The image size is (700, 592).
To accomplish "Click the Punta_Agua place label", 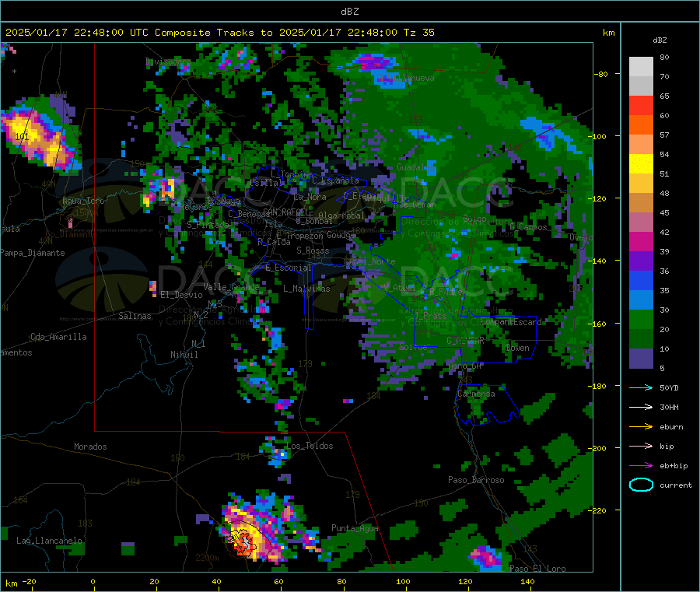I will coord(355,528).
